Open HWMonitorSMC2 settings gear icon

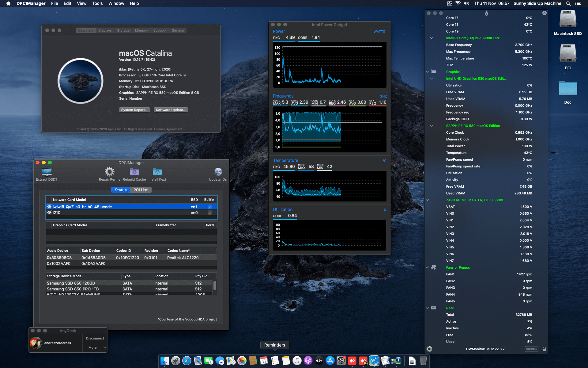coord(429,349)
